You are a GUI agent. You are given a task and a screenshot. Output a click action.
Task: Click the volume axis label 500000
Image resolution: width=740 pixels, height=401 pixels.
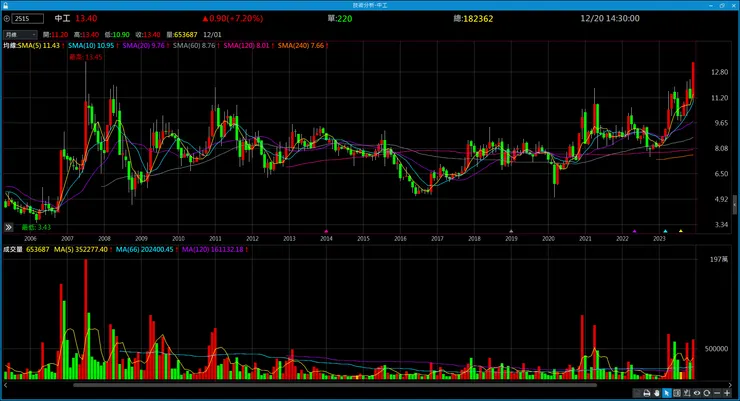716,349
